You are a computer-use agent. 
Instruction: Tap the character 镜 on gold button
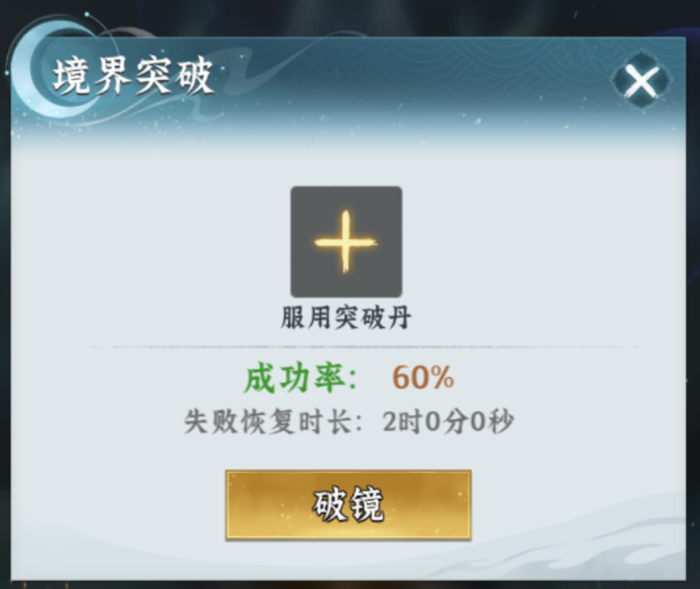click(x=366, y=504)
